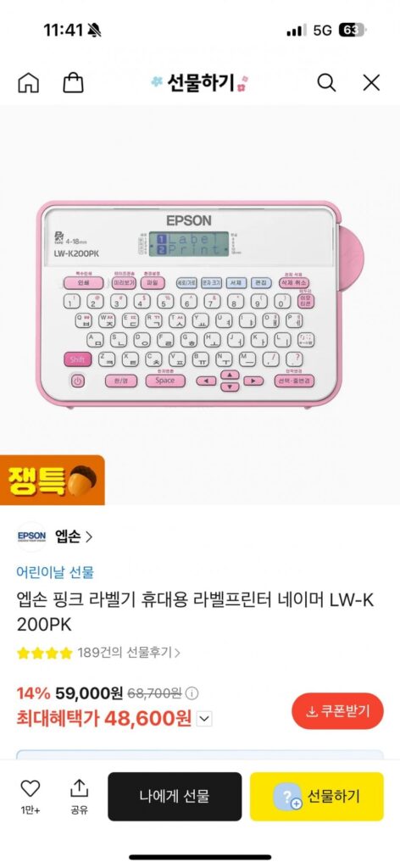400x868 pixels.
Task: Toggle the heart wishlist icon
Action: click(x=30, y=789)
